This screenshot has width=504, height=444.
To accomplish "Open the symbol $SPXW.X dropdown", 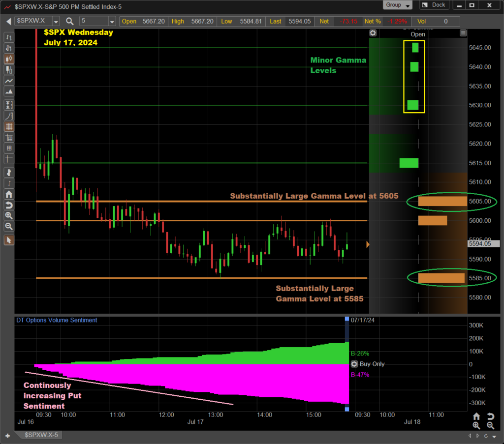I will pyautogui.click(x=56, y=22).
